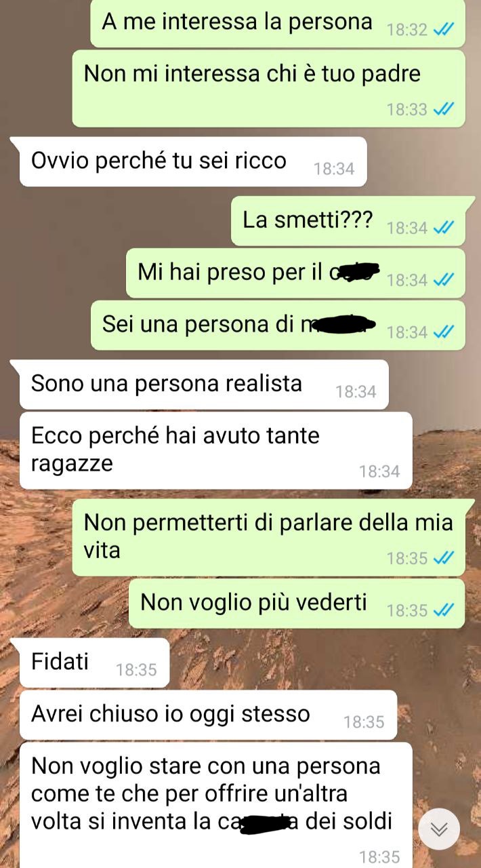
Task: Tap read ticks on 'Non permetterti di parlare' message
Action: coord(444,558)
